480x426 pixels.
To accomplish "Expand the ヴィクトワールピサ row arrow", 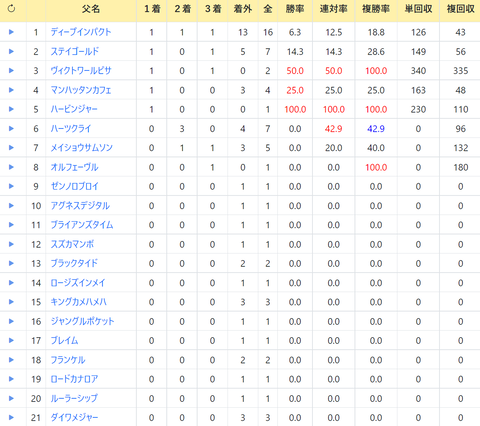I will pos(11,71).
